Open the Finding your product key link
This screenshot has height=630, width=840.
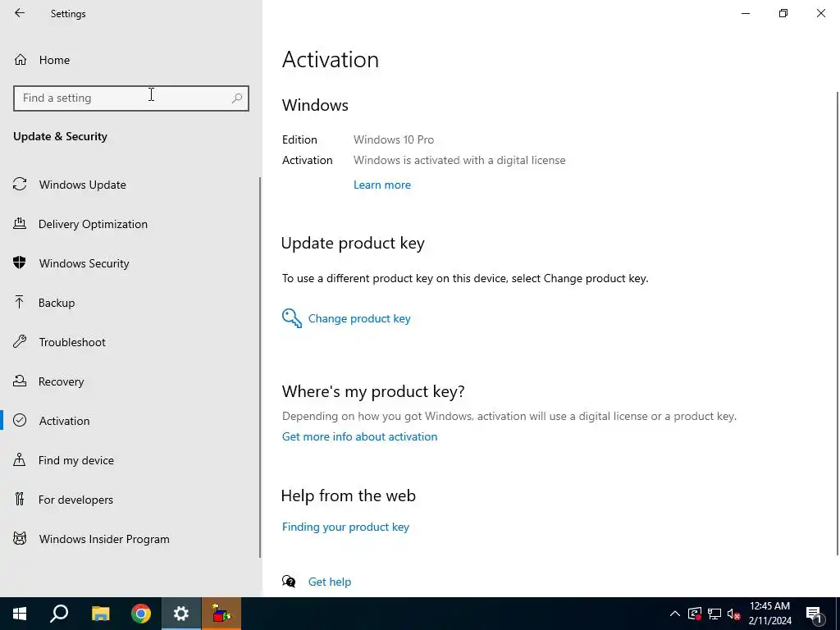point(345,527)
